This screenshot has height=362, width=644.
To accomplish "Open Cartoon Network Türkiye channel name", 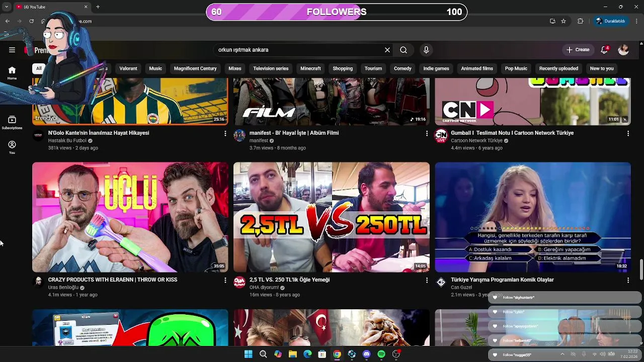I will 476,141.
